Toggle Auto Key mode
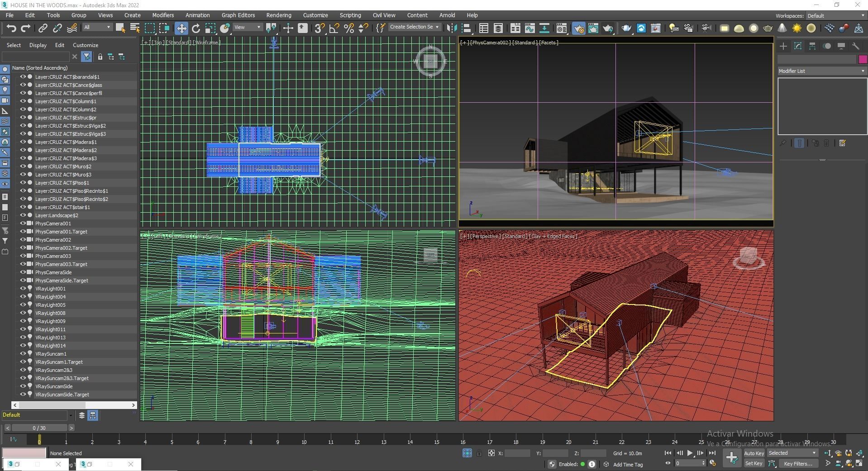Image resolution: width=868 pixels, height=471 pixels. 754,453
